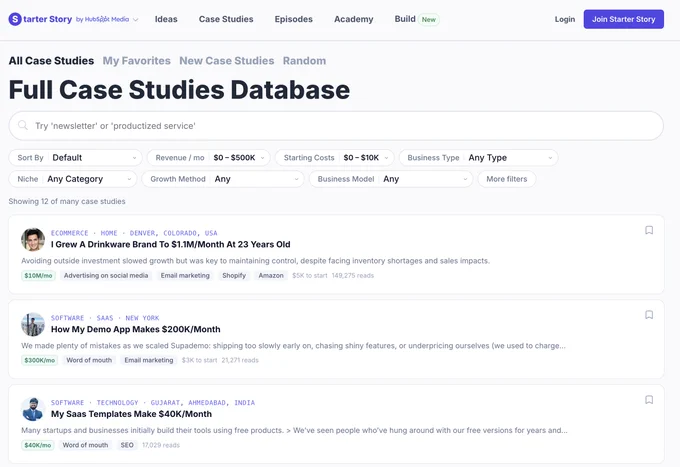Viewport: 680px width, 467px height.
Task: Click the Demo App founder avatar
Action: (x=33, y=324)
